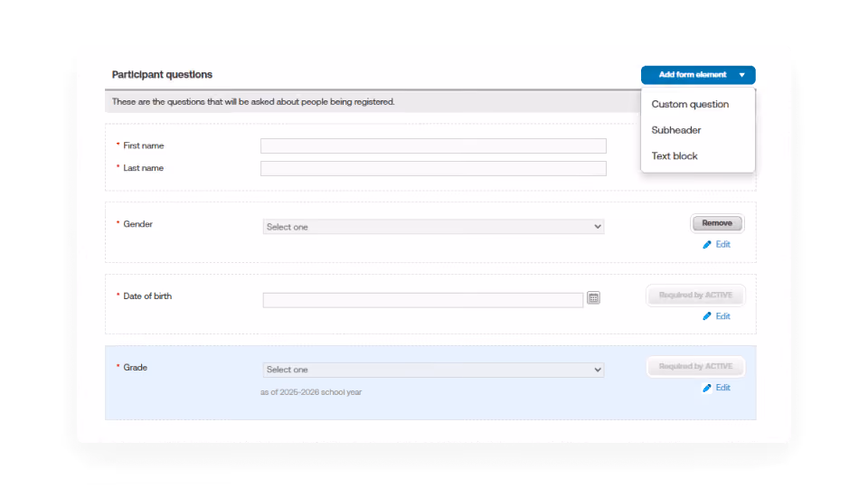Image resolution: width=868 pixels, height=488 pixels.
Task: Focus the First name input field
Action: click(433, 146)
